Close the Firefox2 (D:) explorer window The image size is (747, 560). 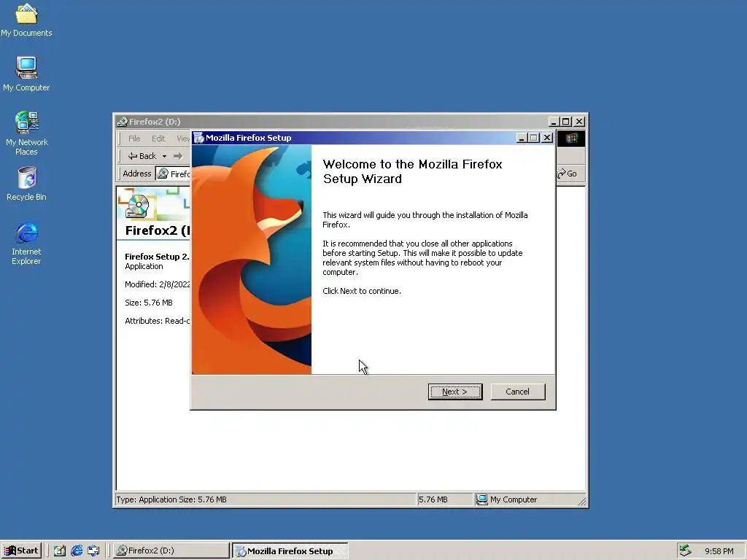578,122
